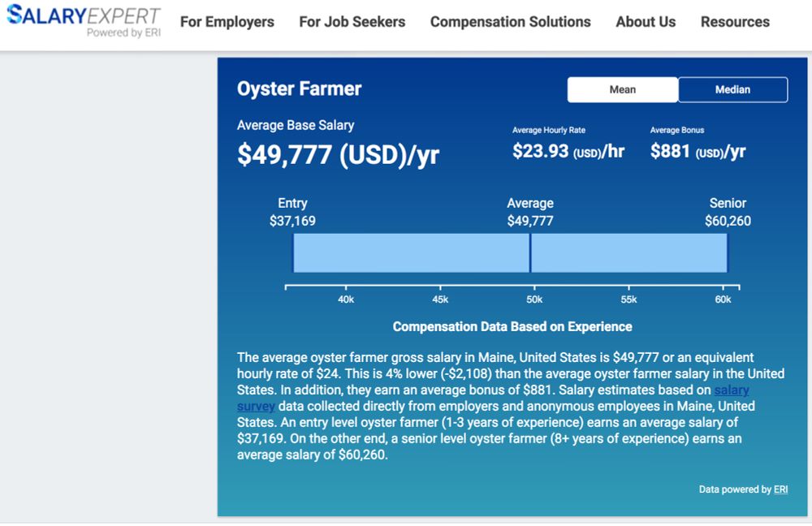The height and width of the screenshot is (526, 812).
Task: Open the Resources dropdown
Action: coord(735,22)
